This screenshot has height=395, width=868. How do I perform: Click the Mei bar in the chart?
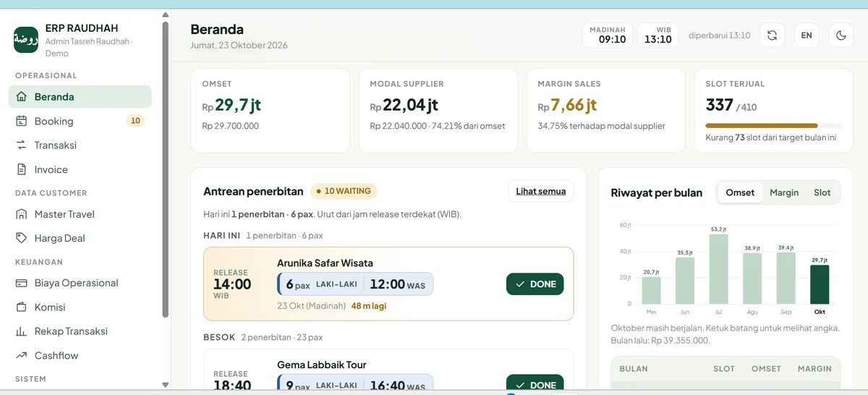pyautogui.click(x=651, y=291)
